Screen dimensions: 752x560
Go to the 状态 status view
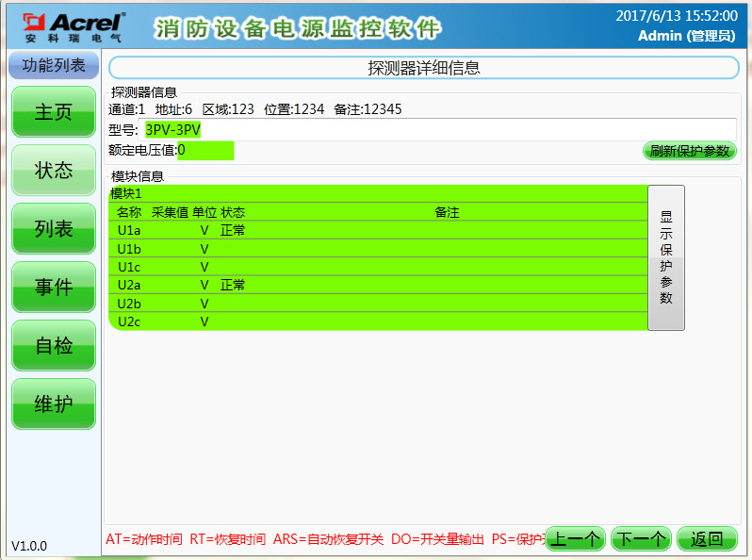(x=54, y=171)
